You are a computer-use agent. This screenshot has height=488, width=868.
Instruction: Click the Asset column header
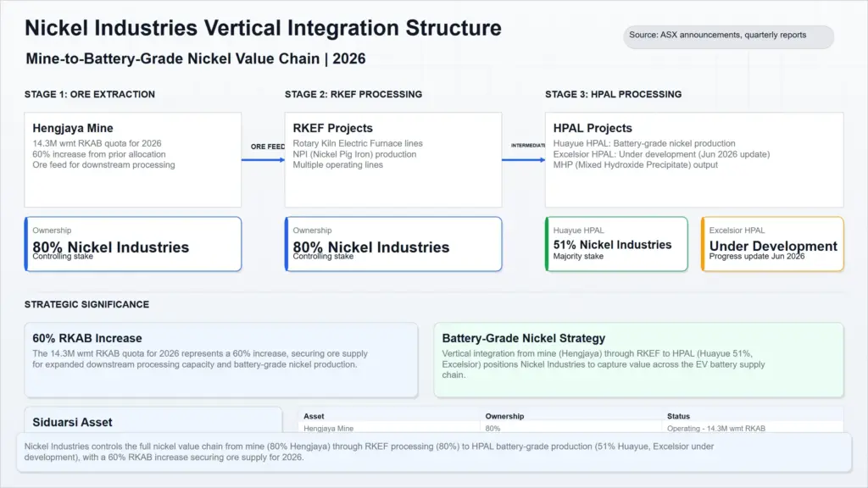314,416
